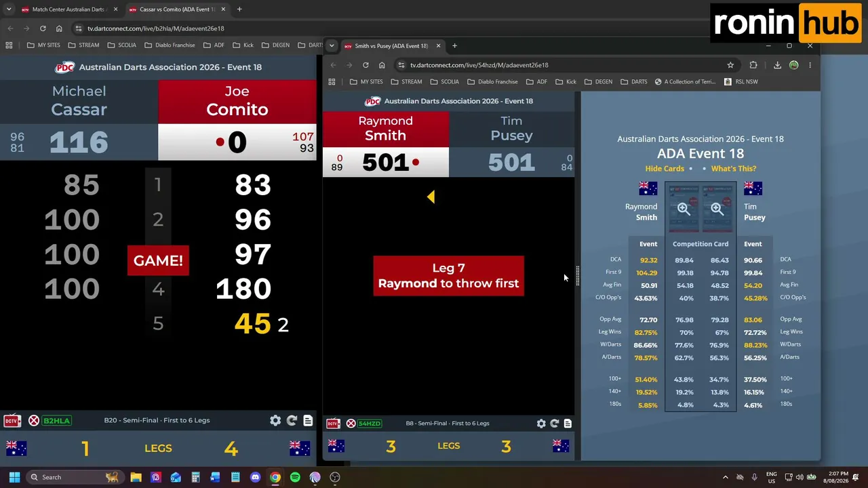The width and height of the screenshot is (868, 488).
Task: Open STREAM bookmark folder in front window
Action: click(x=406, y=81)
